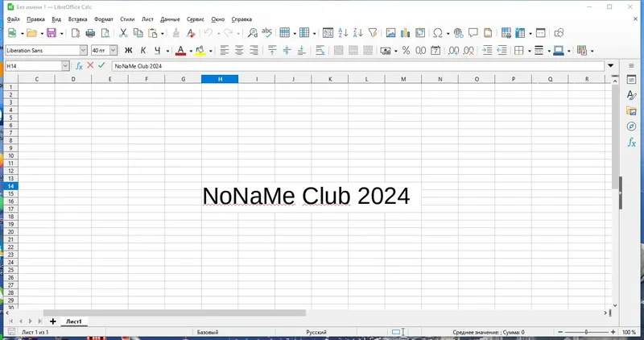The image size is (644, 340).
Task: Open the paste options dropdown arrow
Action: click(x=163, y=33)
